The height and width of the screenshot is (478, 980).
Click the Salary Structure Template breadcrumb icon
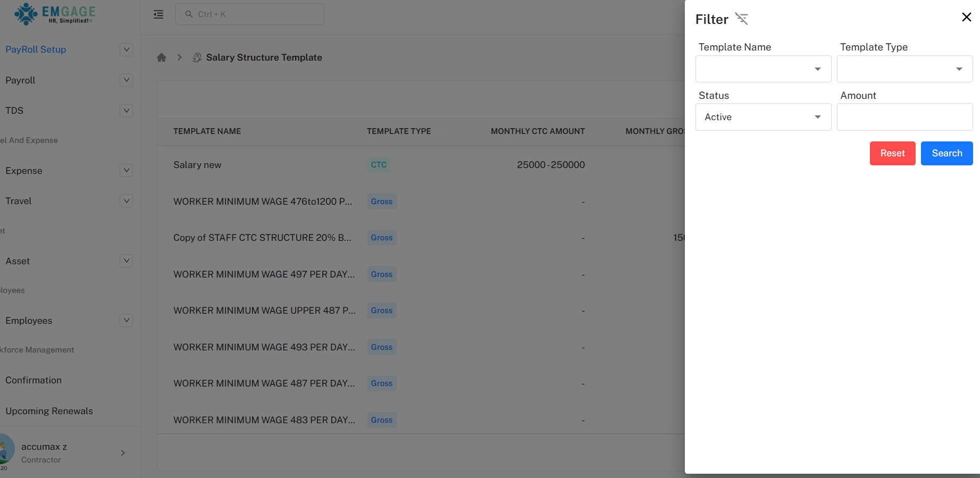(x=197, y=57)
